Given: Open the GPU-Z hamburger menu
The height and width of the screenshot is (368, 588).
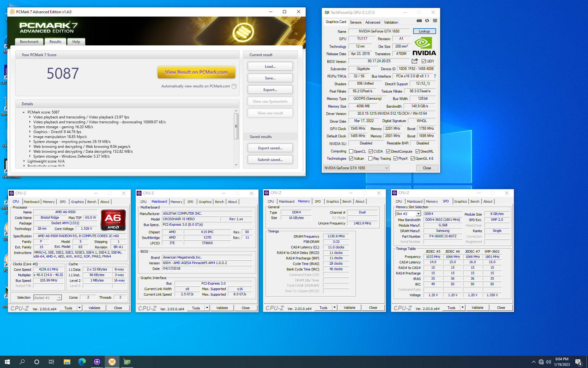Looking at the screenshot, I should point(435,21).
